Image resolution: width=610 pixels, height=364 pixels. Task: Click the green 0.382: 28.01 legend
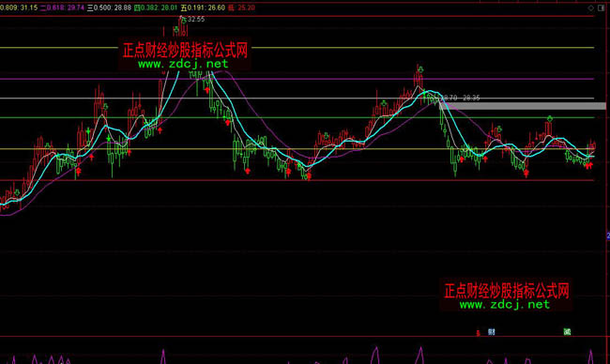click(156, 8)
